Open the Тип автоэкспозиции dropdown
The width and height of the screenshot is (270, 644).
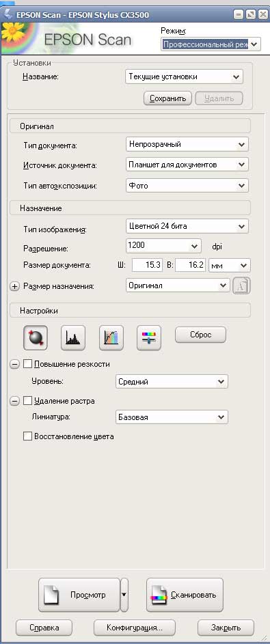click(187, 186)
